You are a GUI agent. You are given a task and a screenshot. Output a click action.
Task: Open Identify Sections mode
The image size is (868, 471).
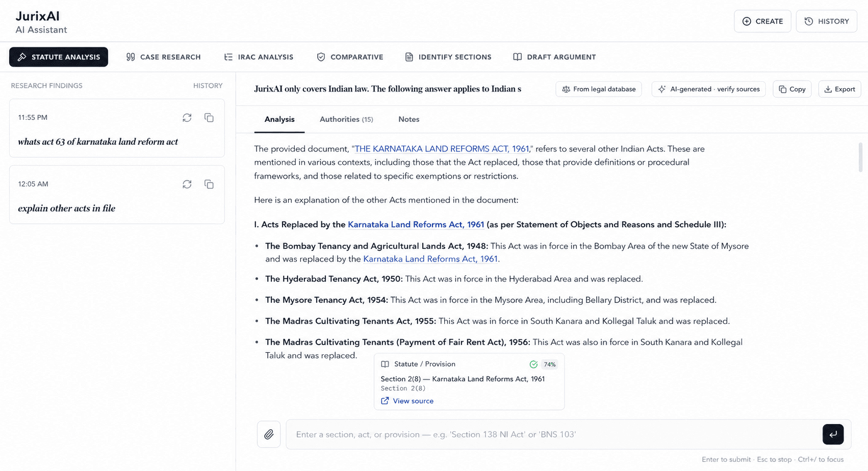[448, 57]
